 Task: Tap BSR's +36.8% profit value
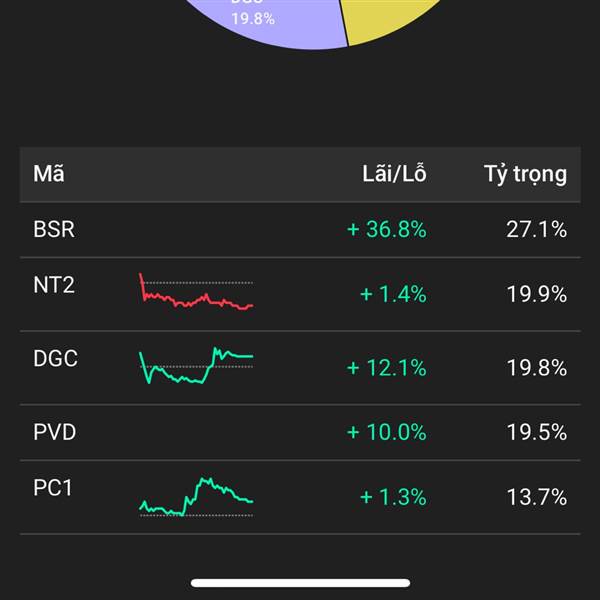pyautogui.click(x=386, y=230)
